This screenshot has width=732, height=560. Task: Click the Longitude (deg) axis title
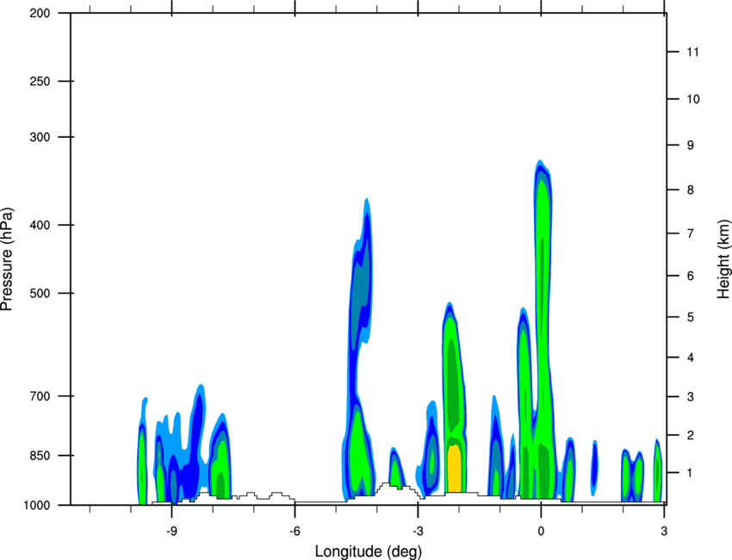pyautogui.click(x=369, y=551)
